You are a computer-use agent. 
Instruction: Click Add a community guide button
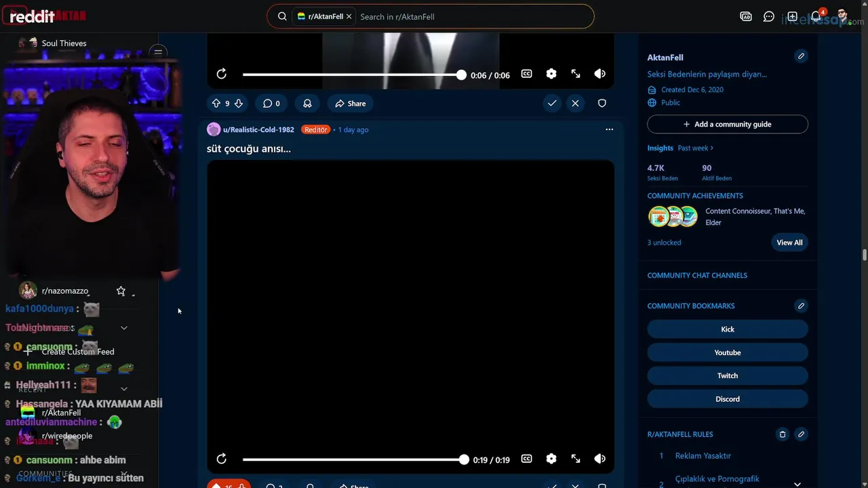[x=728, y=124]
